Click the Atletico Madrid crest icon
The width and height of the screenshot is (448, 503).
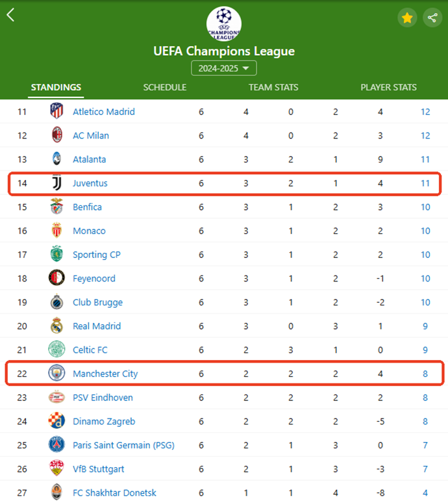point(56,111)
